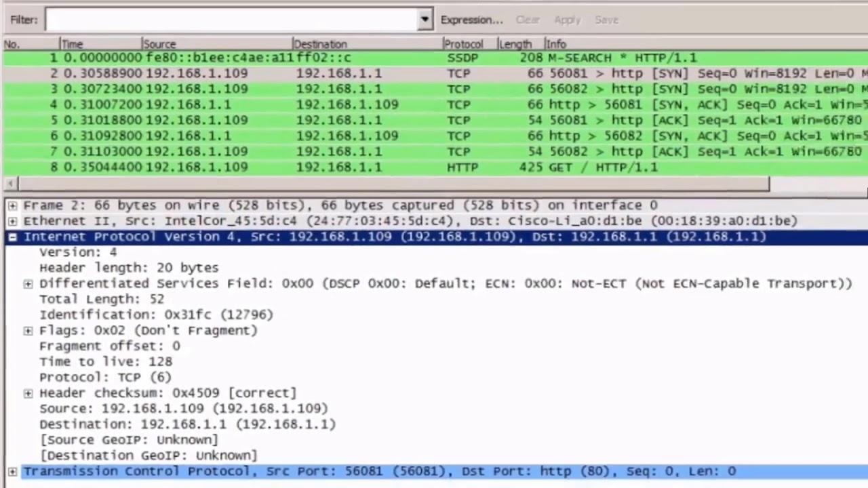Expand the Transmission Control Protocol node

[x=12, y=472]
